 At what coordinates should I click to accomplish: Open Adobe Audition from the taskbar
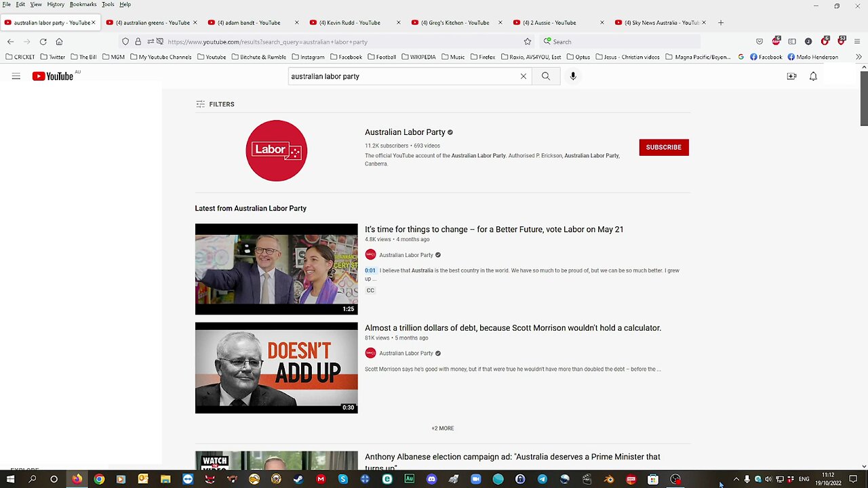click(x=409, y=479)
